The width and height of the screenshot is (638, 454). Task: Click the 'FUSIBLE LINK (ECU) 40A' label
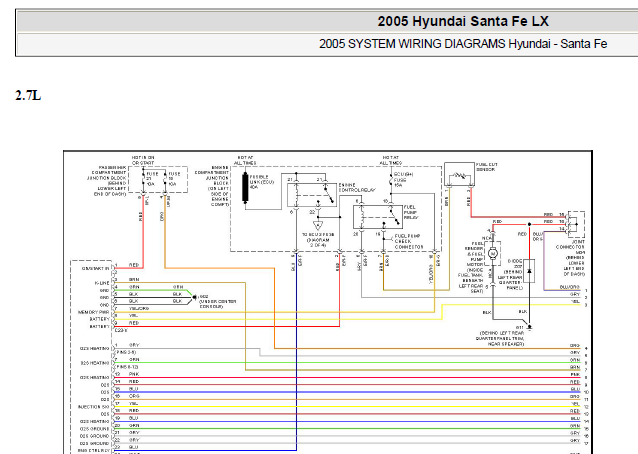(262, 182)
